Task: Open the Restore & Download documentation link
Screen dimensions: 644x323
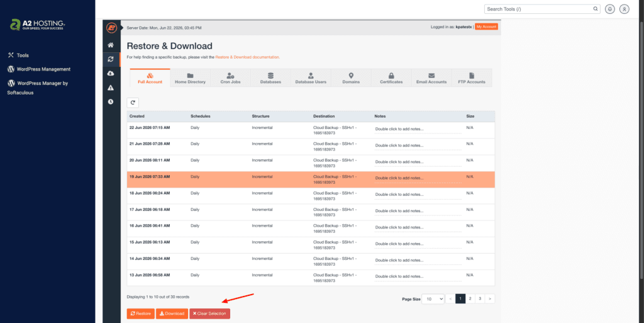Action: coord(247,57)
